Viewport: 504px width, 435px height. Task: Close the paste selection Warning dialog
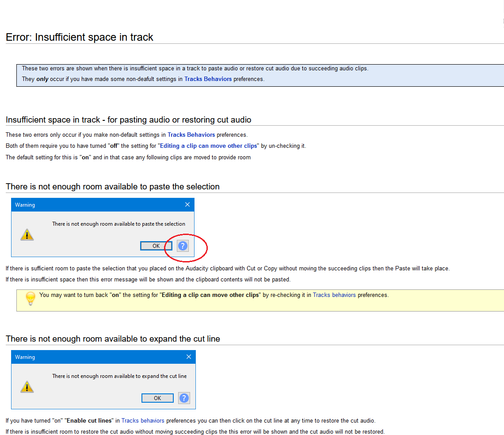tap(187, 204)
